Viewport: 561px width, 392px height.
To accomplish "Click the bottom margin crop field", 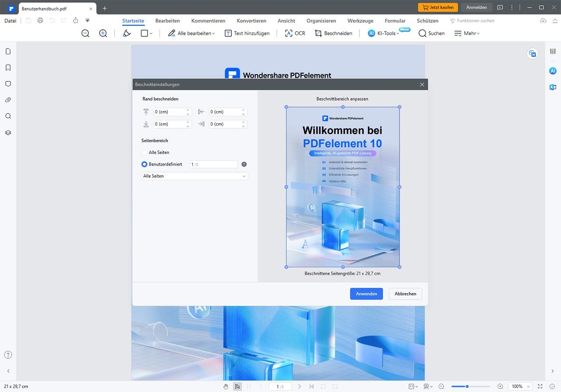I will pos(172,124).
